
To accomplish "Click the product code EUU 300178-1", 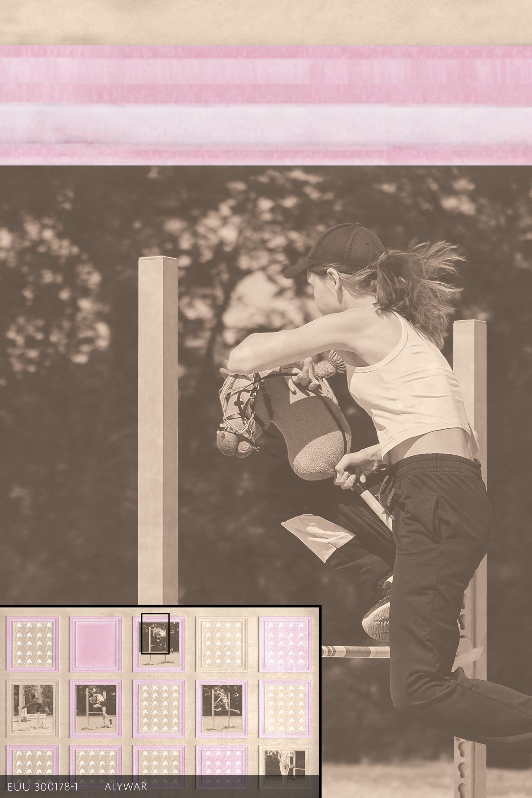I will point(43,787).
